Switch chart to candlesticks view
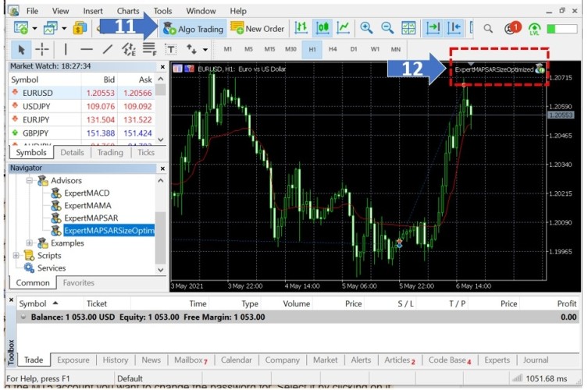Screen dimensions: 588x390 point(323,29)
